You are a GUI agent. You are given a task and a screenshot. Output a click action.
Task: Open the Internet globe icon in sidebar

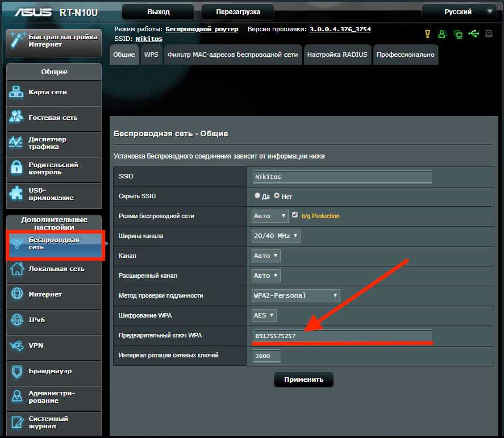point(17,294)
